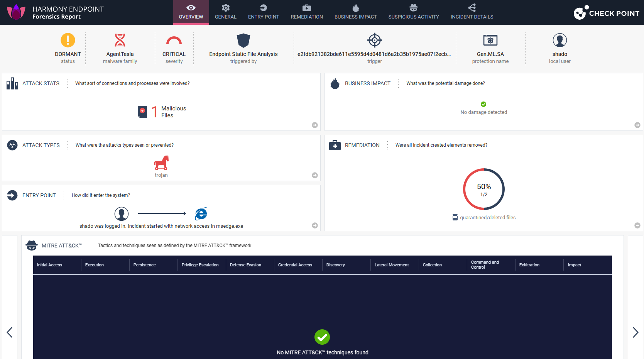This screenshot has height=359, width=644.
Task: Go to the Entry Point tab
Action: (x=264, y=12)
